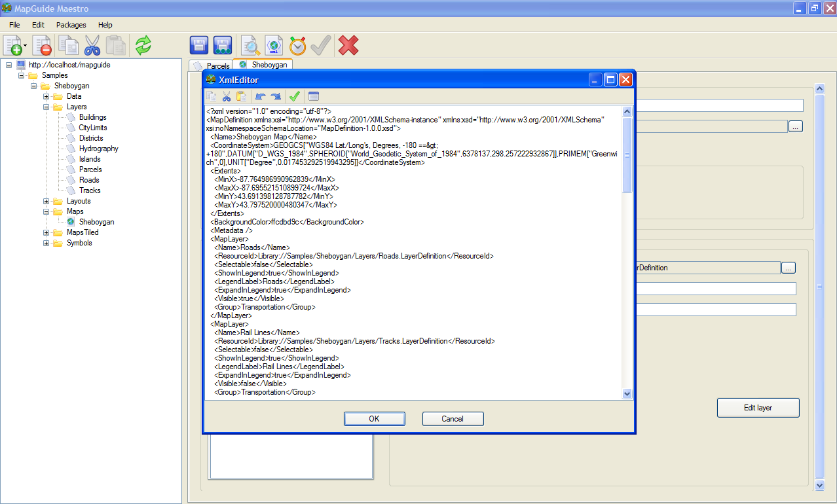The height and width of the screenshot is (504, 837).
Task: Click the Rail Lines Name line in XML
Action: click(257, 333)
